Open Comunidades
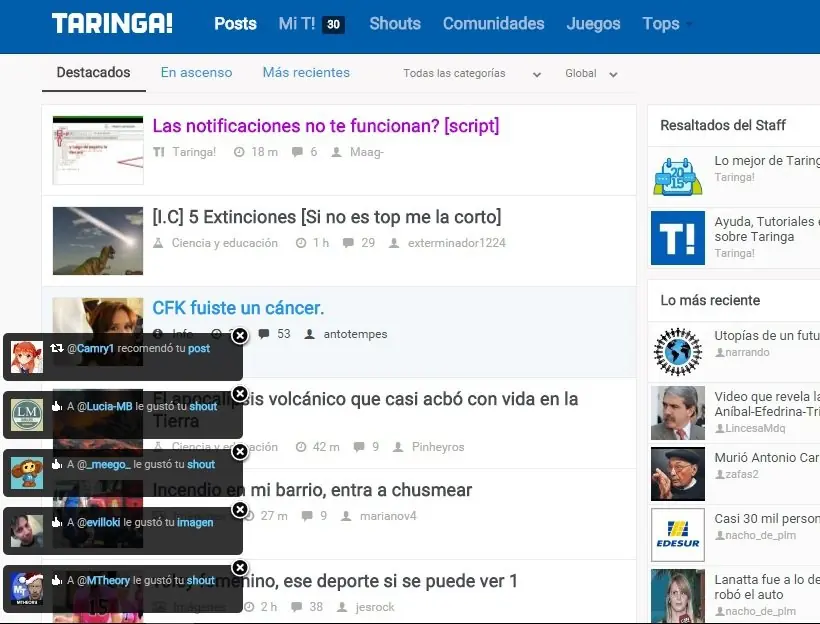This screenshot has width=820, height=624. [494, 24]
